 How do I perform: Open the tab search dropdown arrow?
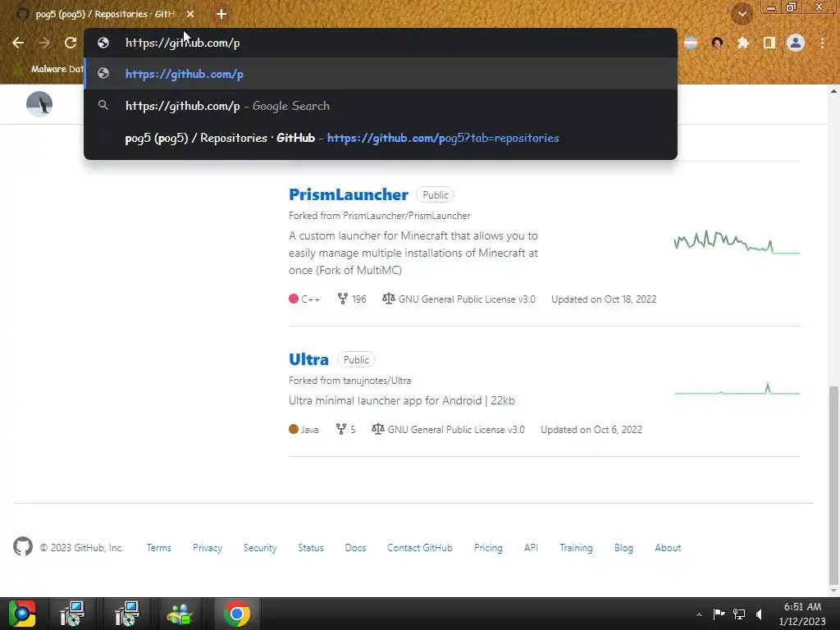click(x=742, y=14)
